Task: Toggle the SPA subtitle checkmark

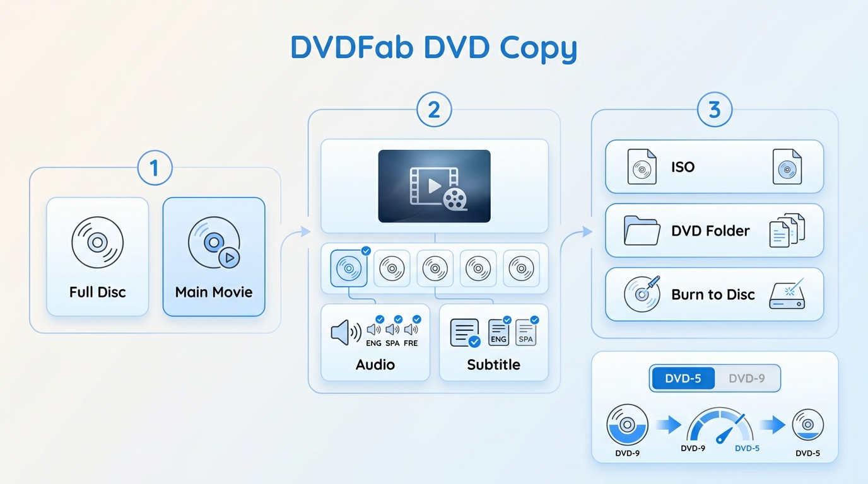Action: tap(534, 320)
